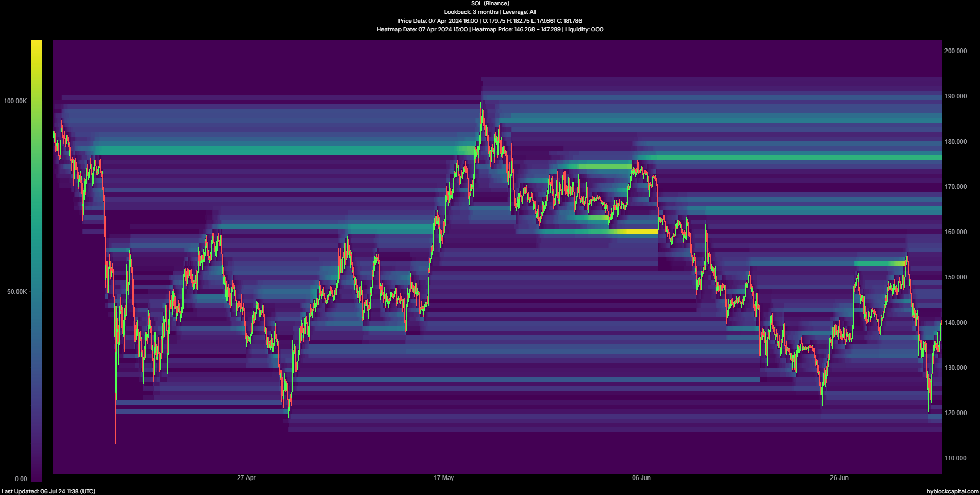Click the Lookback: 3 months text

coord(471,12)
